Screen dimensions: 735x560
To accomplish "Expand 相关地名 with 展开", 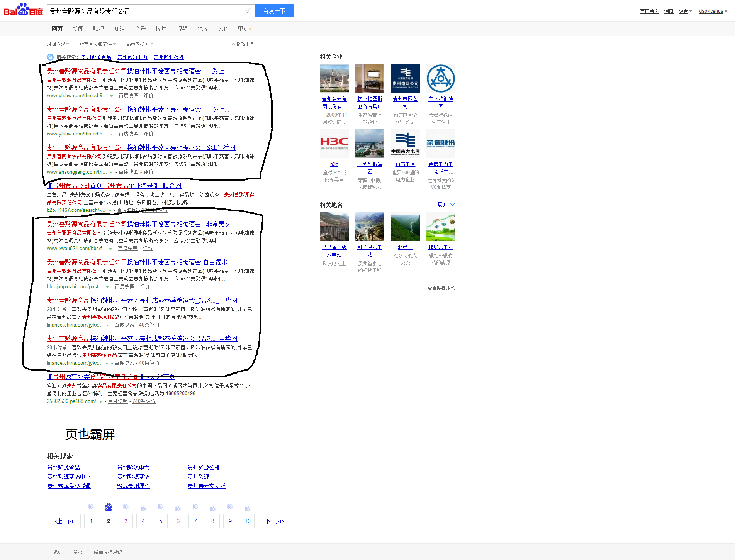I will point(446,205).
